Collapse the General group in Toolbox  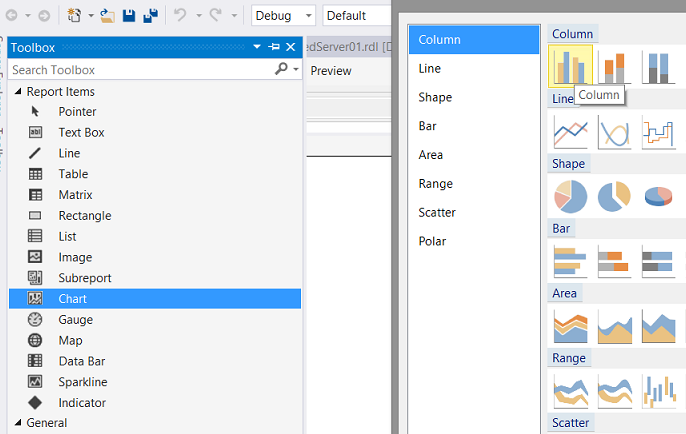pos(18,423)
